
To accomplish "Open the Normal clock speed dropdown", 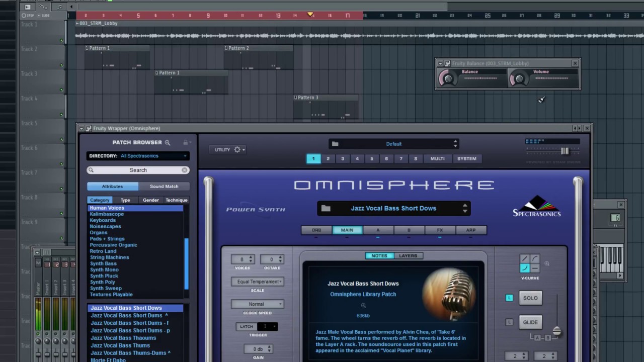I will click(258, 304).
